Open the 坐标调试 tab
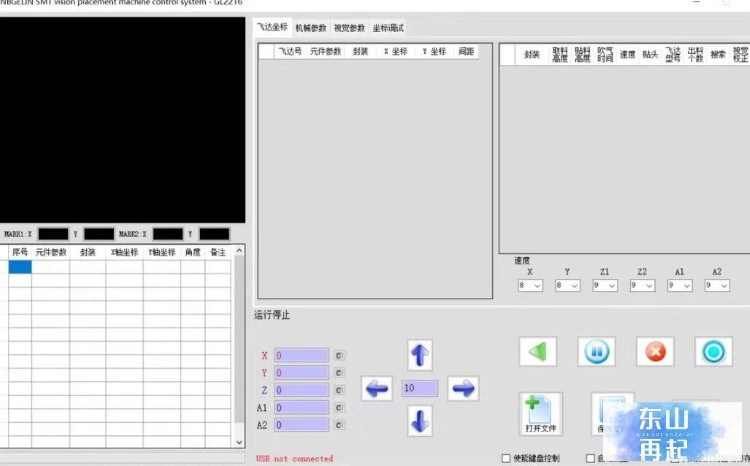 pyautogui.click(x=388, y=28)
